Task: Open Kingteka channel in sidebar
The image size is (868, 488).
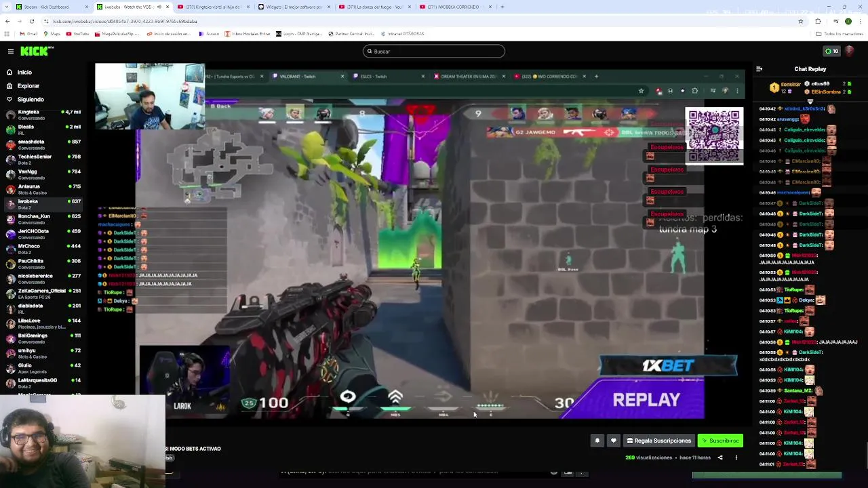Action: tap(43, 115)
